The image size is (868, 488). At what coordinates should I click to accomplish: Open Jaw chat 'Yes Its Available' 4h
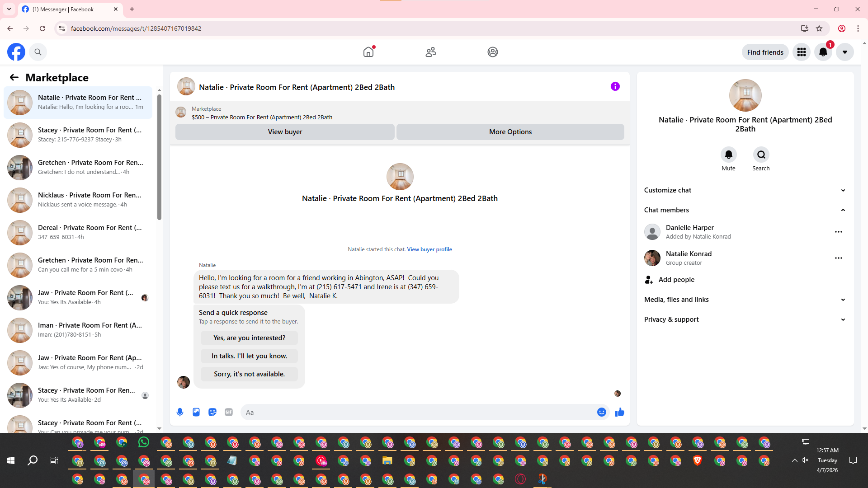tap(78, 297)
